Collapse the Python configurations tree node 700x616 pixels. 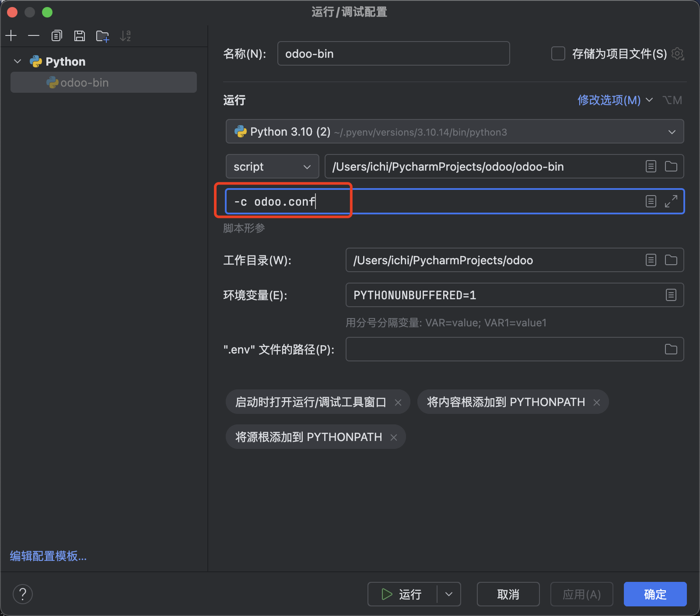tap(17, 61)
